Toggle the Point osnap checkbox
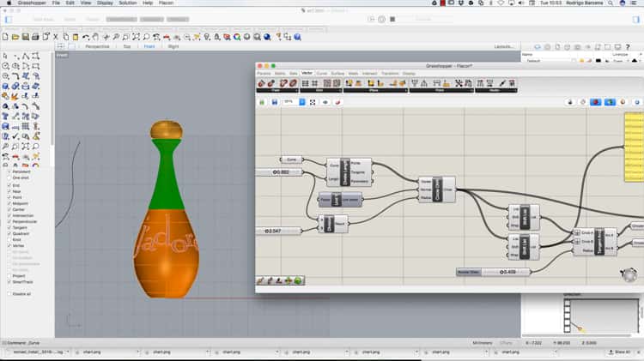The height and width of the screenshot is (361, 644). (9, 197)
